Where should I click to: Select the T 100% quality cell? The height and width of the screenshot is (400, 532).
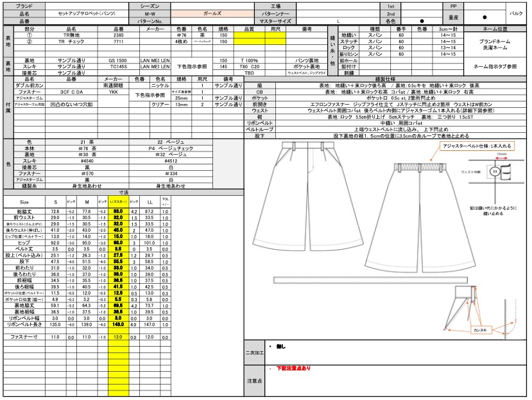coord(250,60)
